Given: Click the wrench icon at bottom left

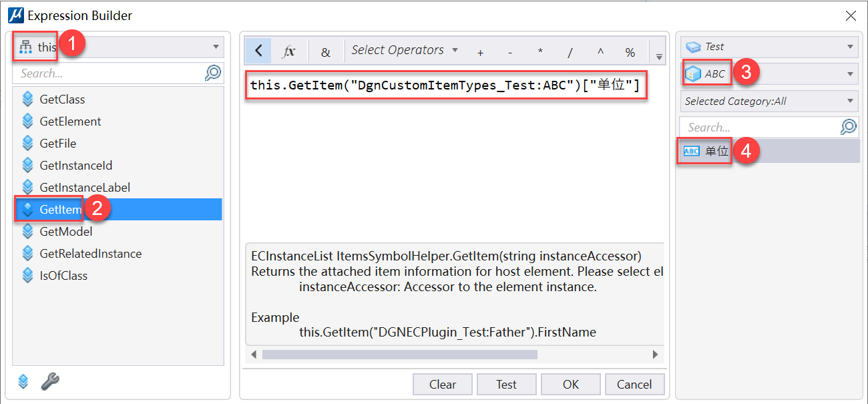Looking at the screenshot, I should 50,381.
